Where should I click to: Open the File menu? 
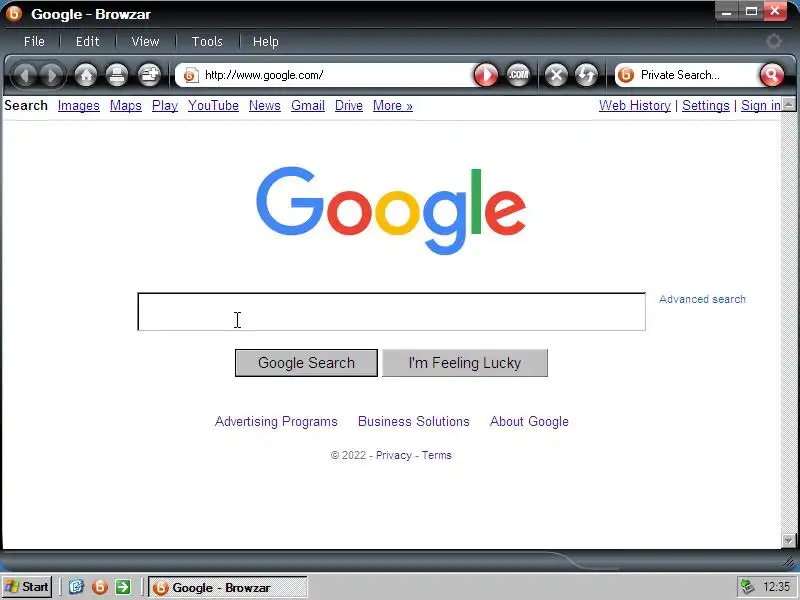pyautogui.click(x=34, y=41)
